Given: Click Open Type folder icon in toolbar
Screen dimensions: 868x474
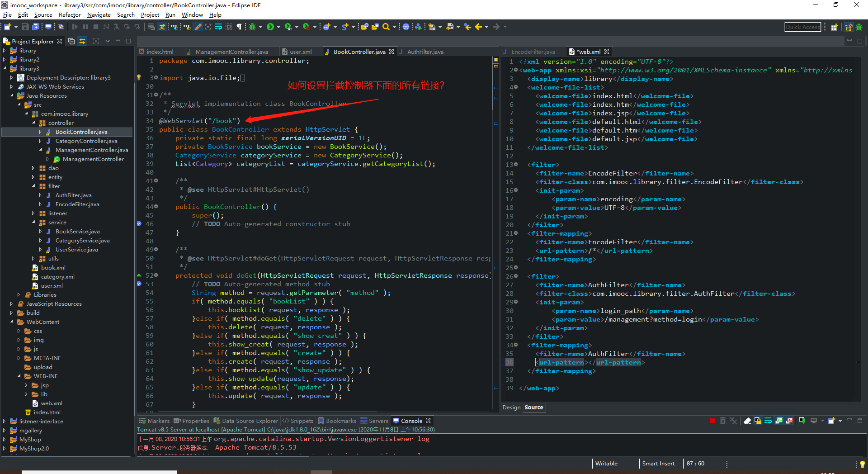Looking at the screenshot, I should tap(364, 27).
